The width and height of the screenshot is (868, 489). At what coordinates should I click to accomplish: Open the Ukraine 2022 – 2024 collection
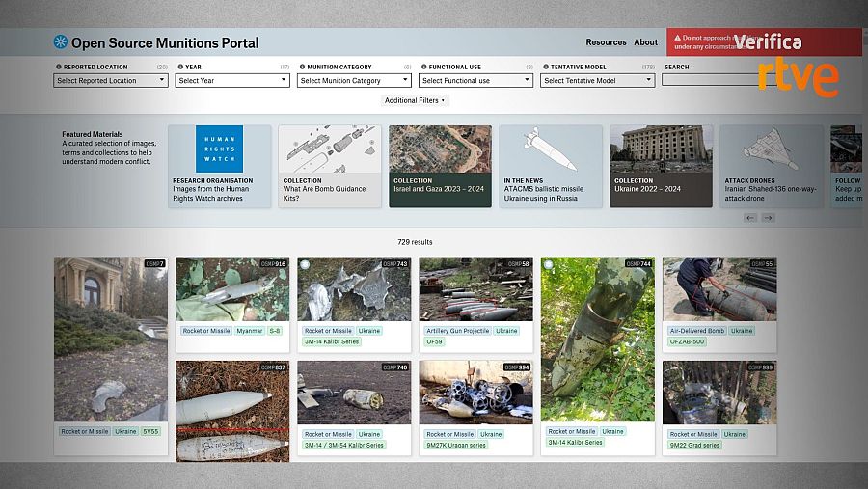661,166
